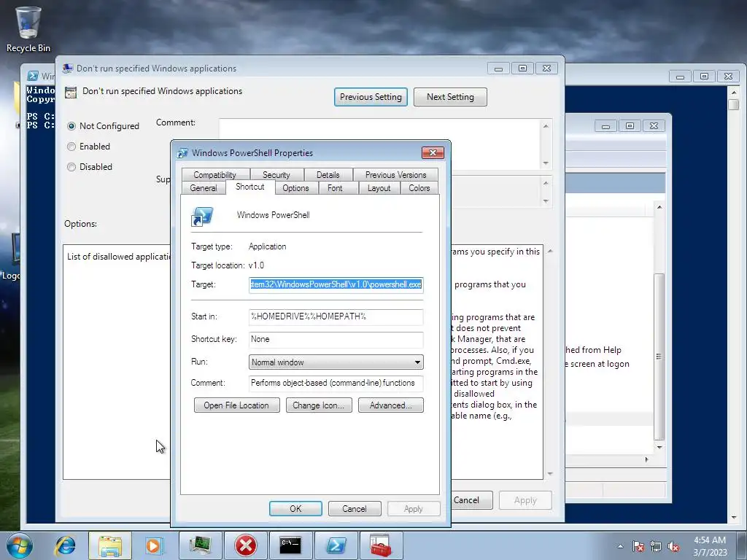Click the red X taskbar icon
The width and height of the screenshot is (747, 560).
246,545
